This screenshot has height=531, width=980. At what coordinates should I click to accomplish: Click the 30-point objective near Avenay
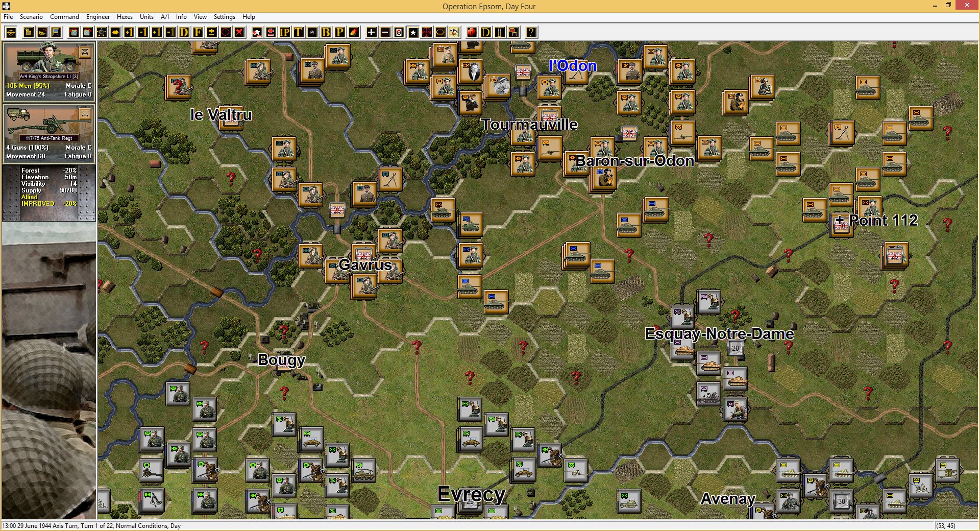[841, 501]
